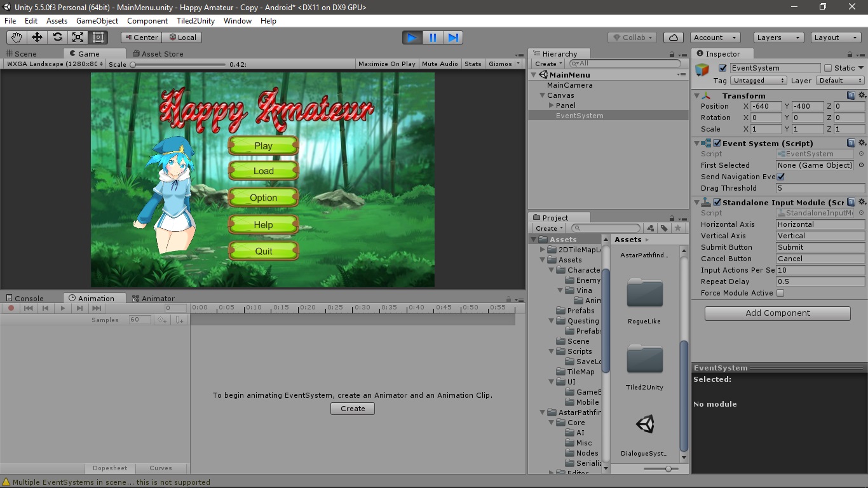Jump to last animation keyframe
Screen dimensions: 868x488
[97, 308]
